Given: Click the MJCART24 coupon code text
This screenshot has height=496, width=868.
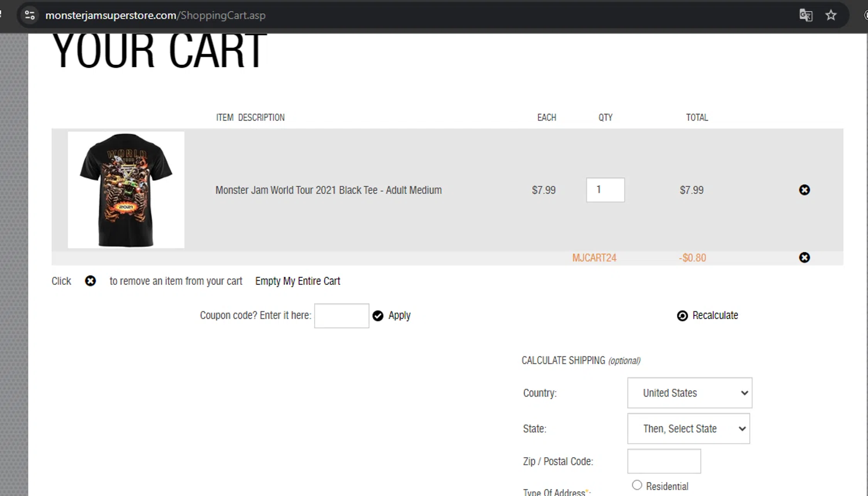Looking at the screenshot, I should tap(594, 258).
